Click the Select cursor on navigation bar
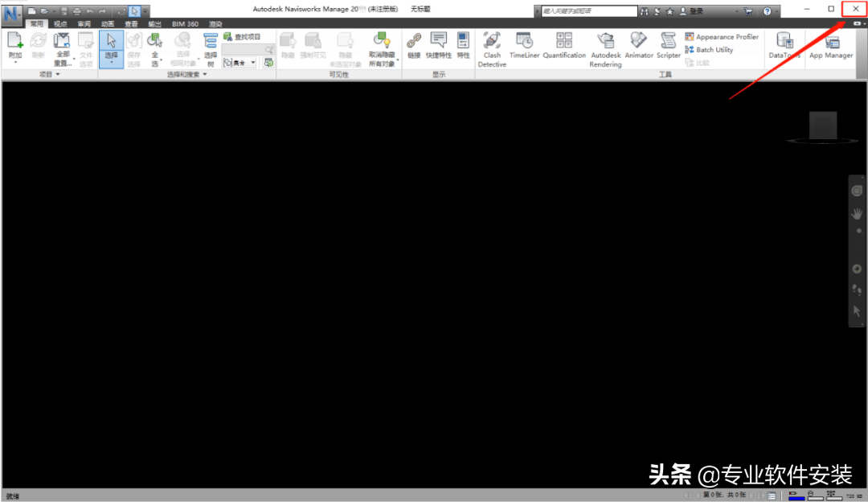The height and width of the screenshot is (502, 868). 857,311
